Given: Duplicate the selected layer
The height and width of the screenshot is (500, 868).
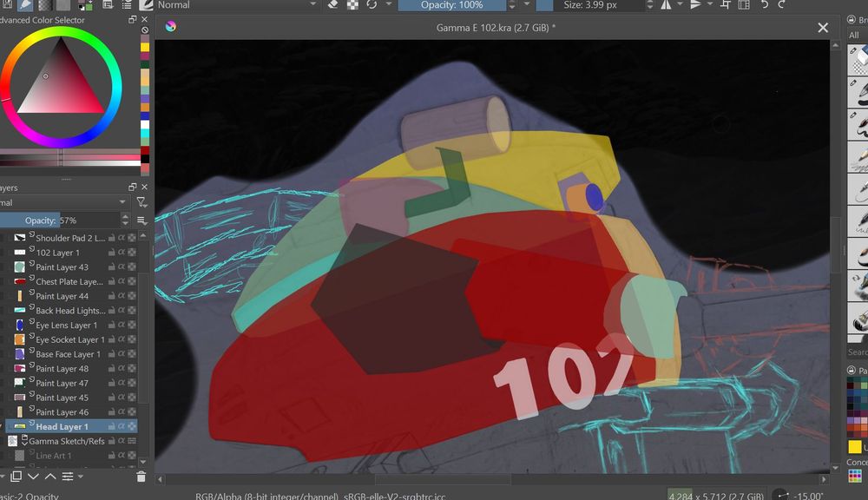Looking at the screenshot, I should tap(16, 477).
